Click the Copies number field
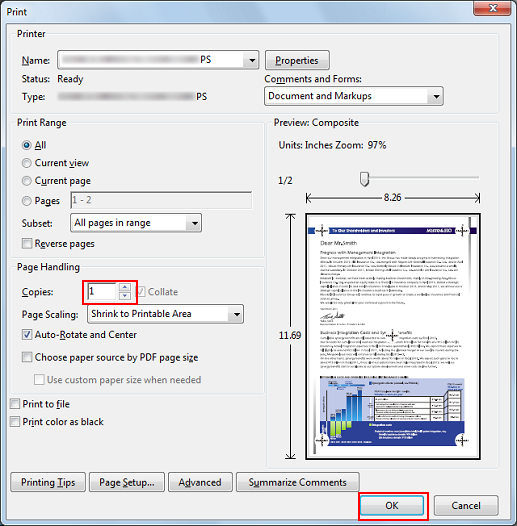The height and width of the screenshot is (526, 517). (102, 292)
